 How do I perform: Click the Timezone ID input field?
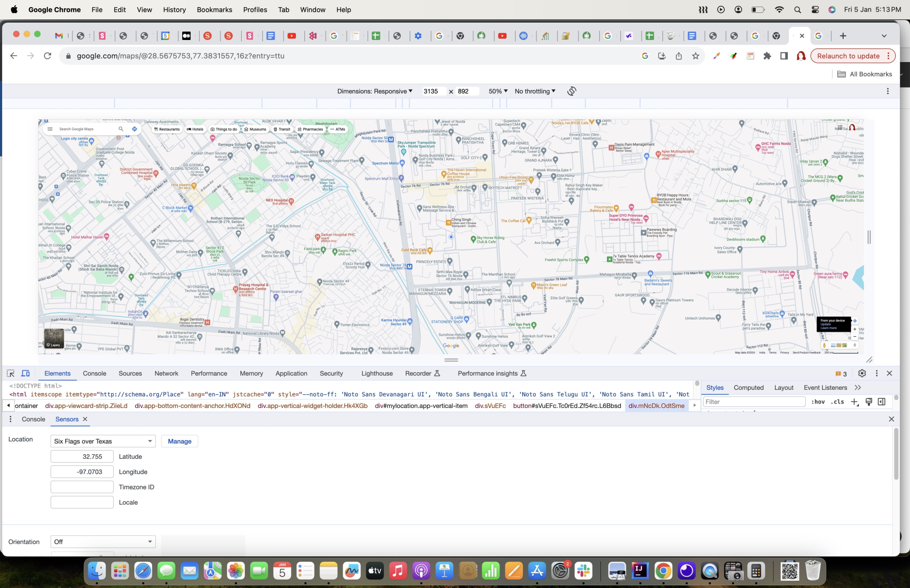(82, 487)
